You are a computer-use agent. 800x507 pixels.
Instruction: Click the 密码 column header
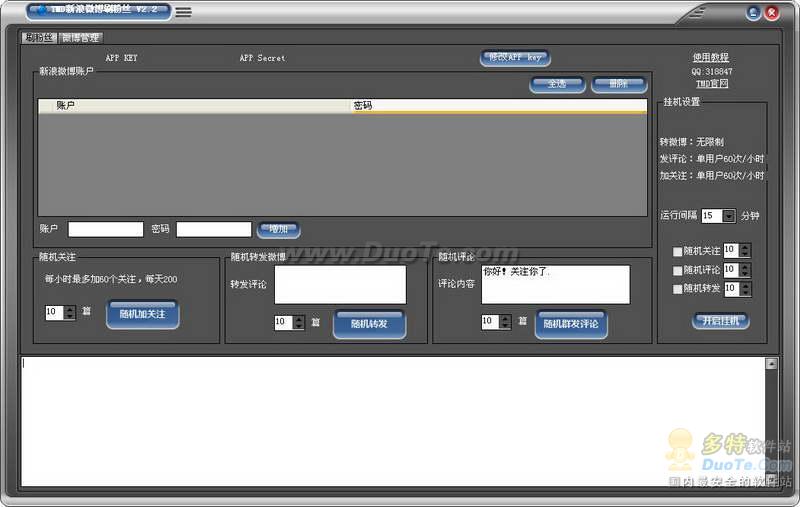(x=499, y=106)
